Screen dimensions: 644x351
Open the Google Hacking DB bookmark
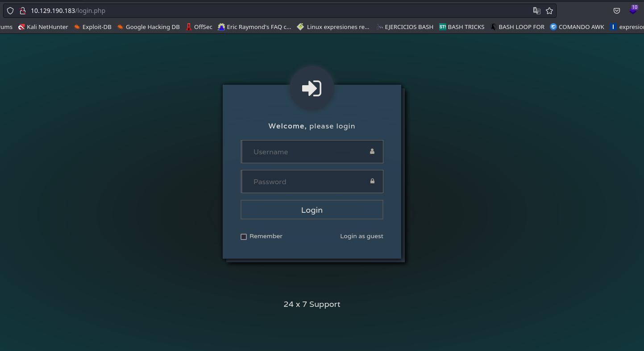point(148,27)
